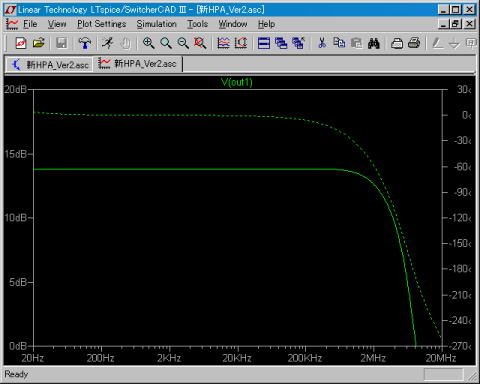Click the scissors cut icon
This screenshot has height=384, width=480.
coord(322,43)
